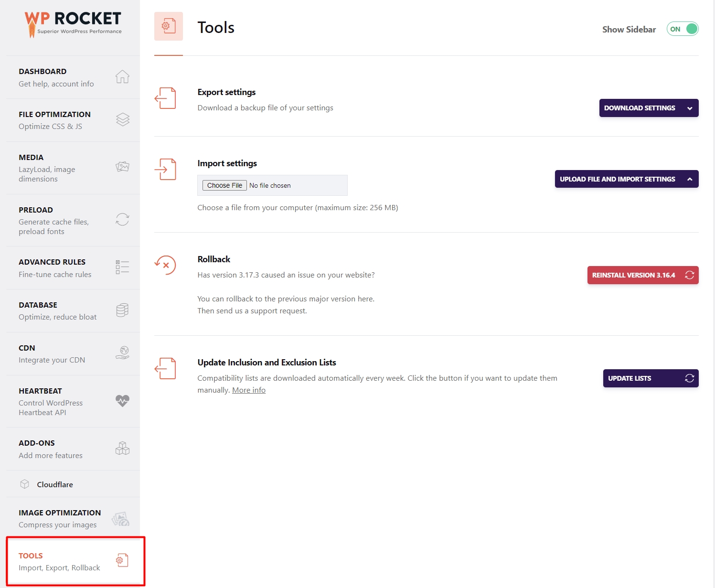
Task: Click the Import settings file icon
Action: (x=165, y=169)
